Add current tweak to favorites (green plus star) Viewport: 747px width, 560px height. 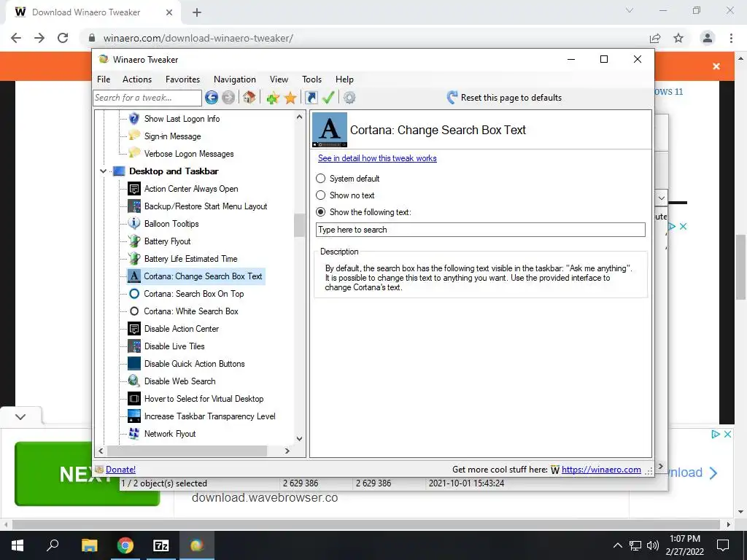coord(273,98)
